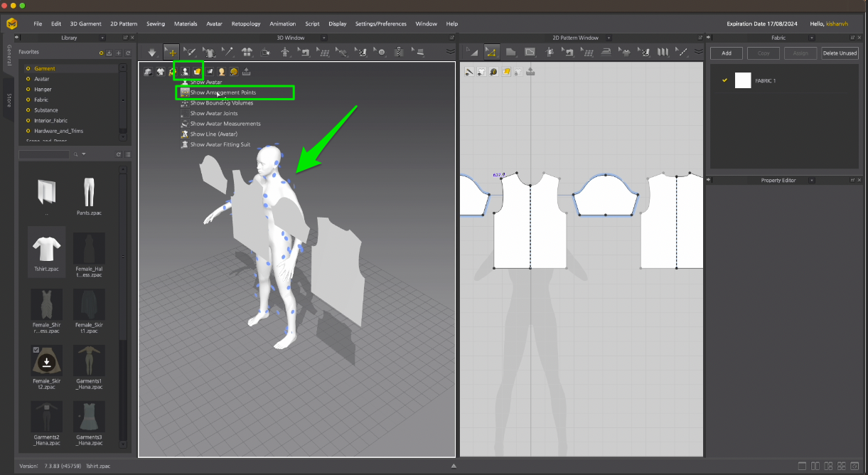The image size is (868, 475).
Task: Open the library search filter dropdown arrow
Action: (83, 154)
